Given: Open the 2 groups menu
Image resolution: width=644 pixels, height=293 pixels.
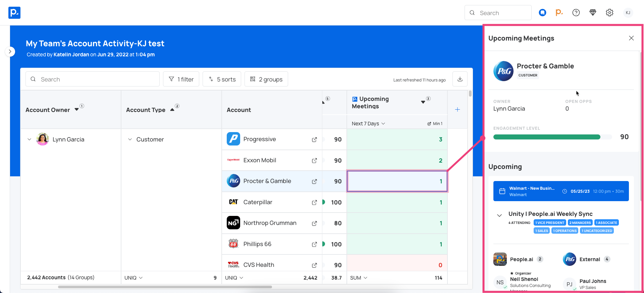Looking at the screenshot, I should click(x=266, y=79).
